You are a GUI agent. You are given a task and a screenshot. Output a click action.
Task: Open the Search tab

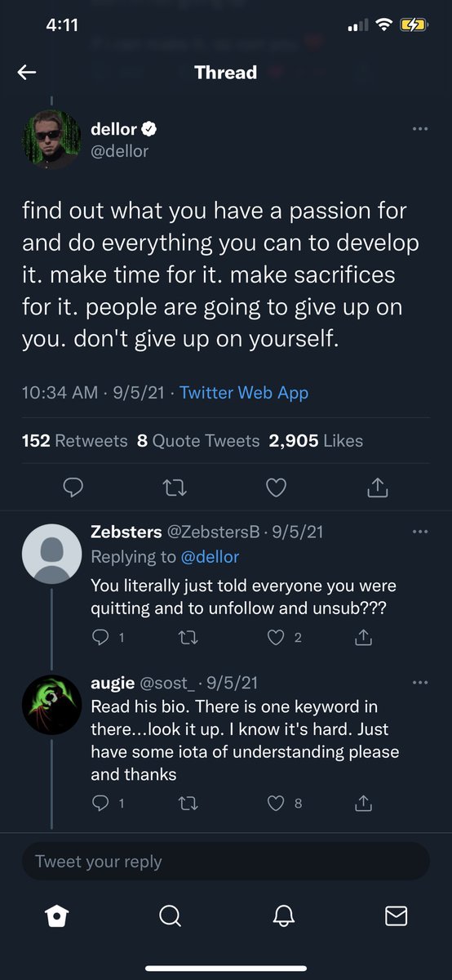coord(169,917)
